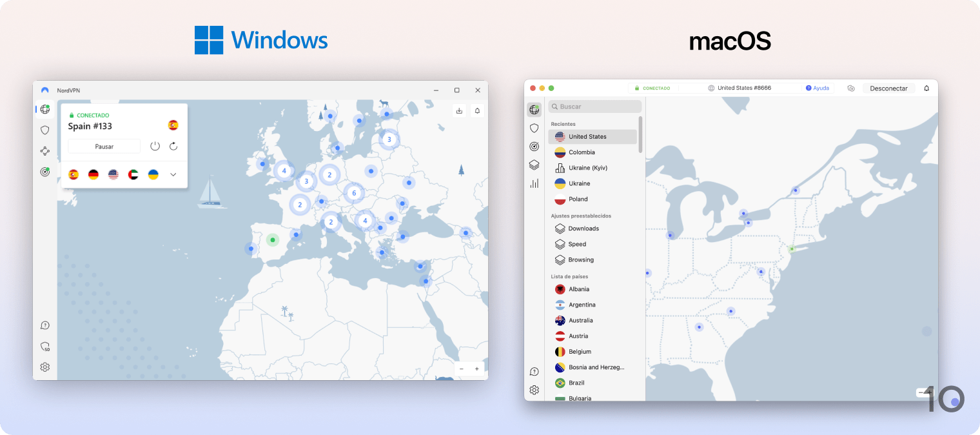Click the help chat bubble in Windows sidebar
The image size is (980, 435).
click(x=44, y=325)
